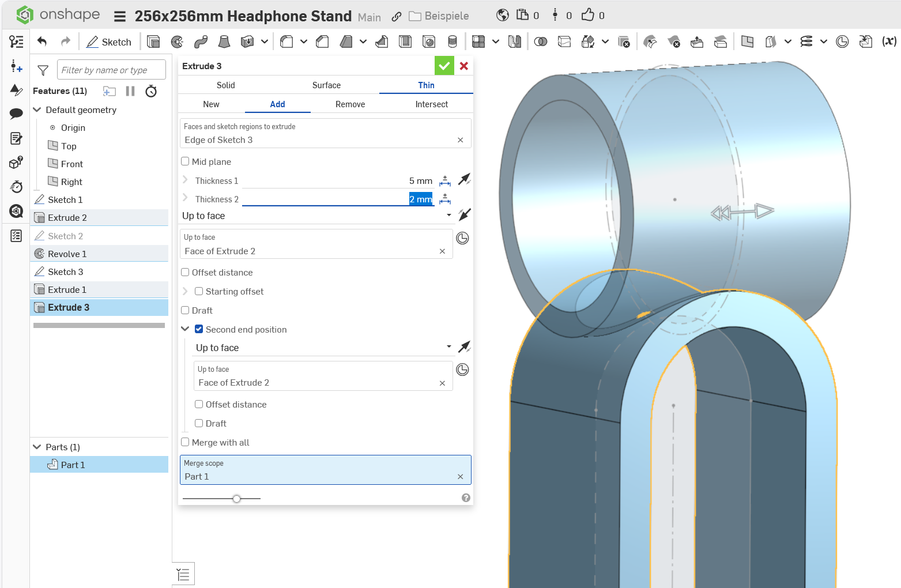Image resolution: width=901 pixels, height=588 pixels.
Task: Flip opposite direction arrow beside Up to face
Action: click(465, 215)
